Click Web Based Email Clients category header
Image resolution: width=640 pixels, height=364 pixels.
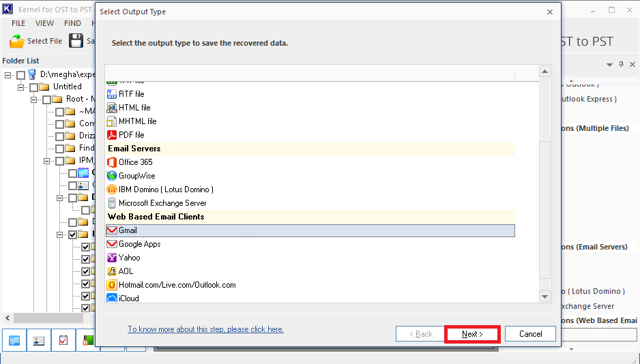[310, 217]
